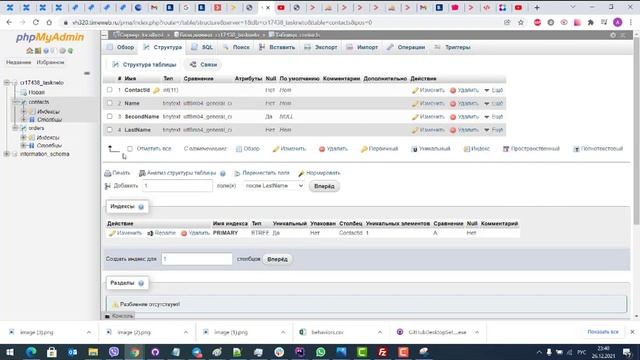Open the Import tab

[362, 47]
